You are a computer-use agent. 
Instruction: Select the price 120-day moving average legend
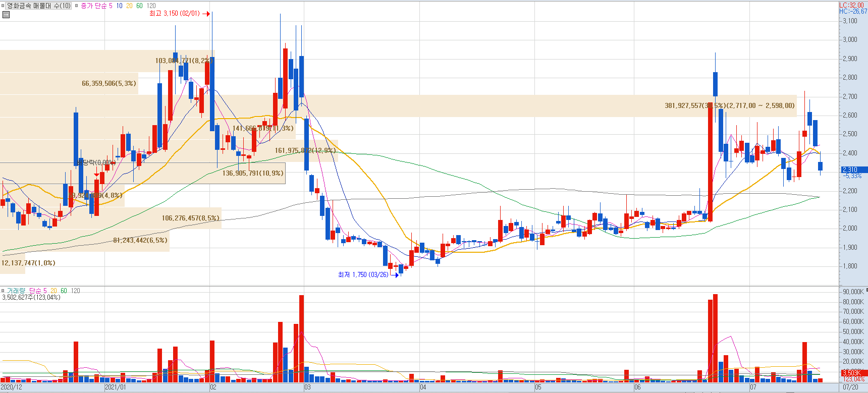click(x=151, y=6)
